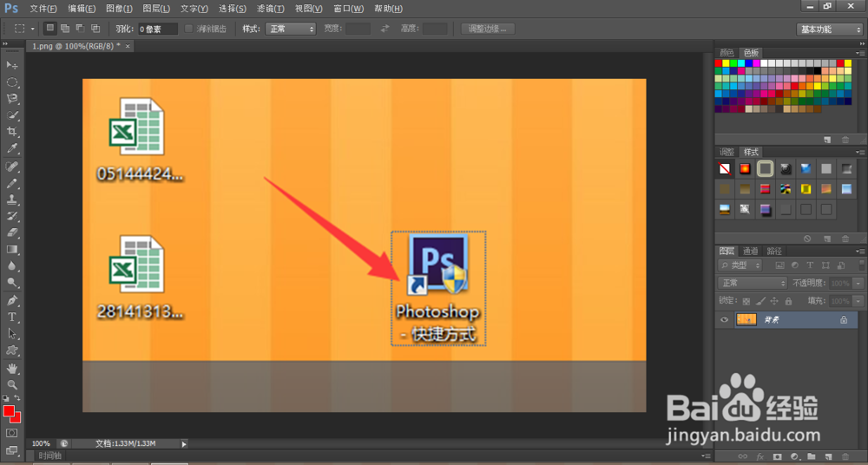Select the Eraser tool

[x=11, y=233]
